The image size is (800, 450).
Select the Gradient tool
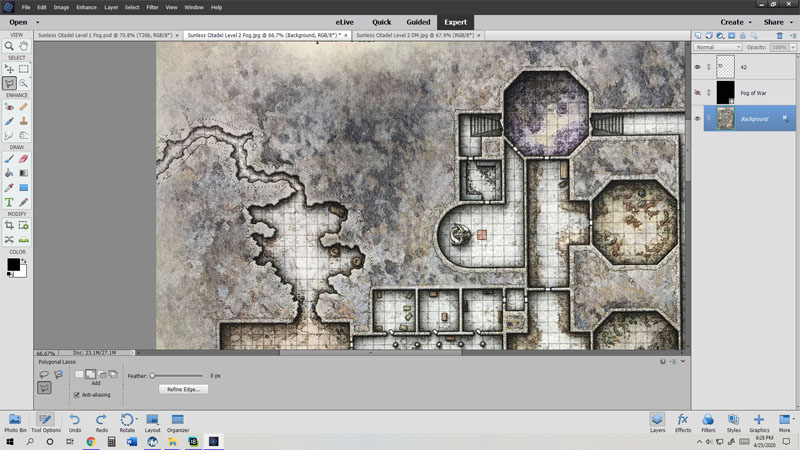(x=23, y=173)
